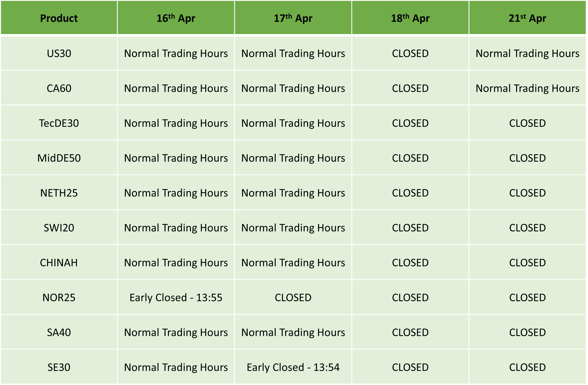Screen dimensions: 588x385
Task: Select the SE30 product name
Action: tap(59, 367)
